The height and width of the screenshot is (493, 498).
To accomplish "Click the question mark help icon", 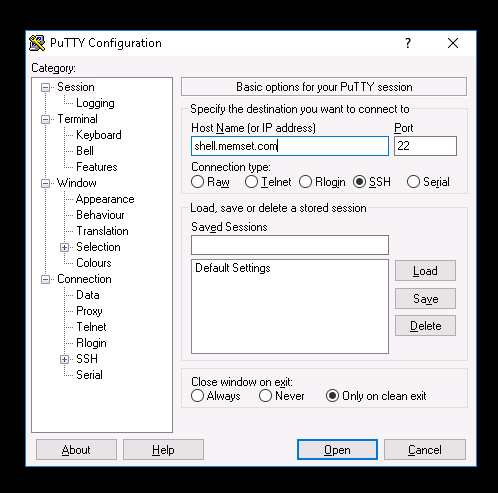I will [408, 43].
